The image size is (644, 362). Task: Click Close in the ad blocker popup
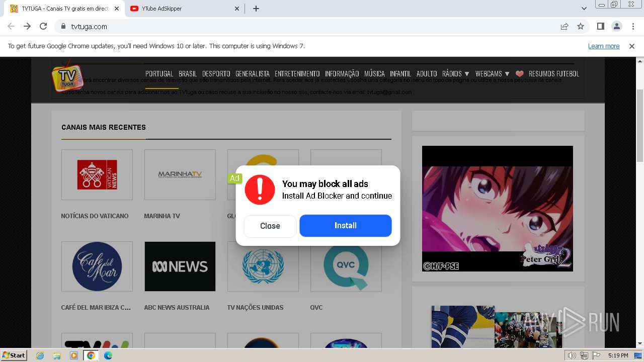[270, 226]
